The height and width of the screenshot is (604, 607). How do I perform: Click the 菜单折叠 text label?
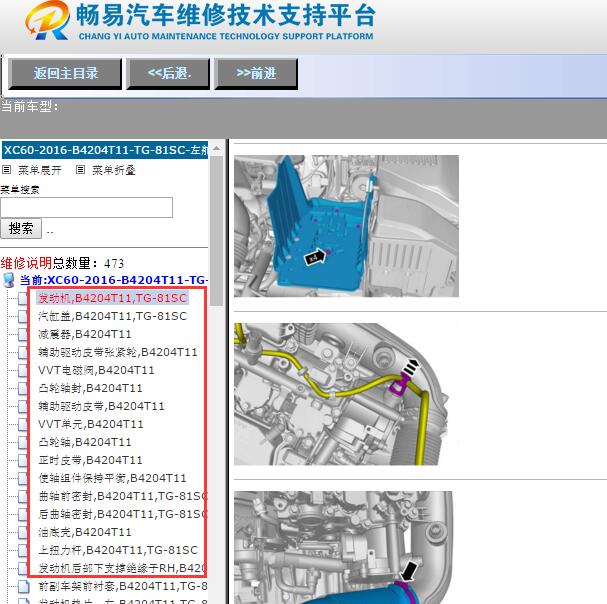113,170
